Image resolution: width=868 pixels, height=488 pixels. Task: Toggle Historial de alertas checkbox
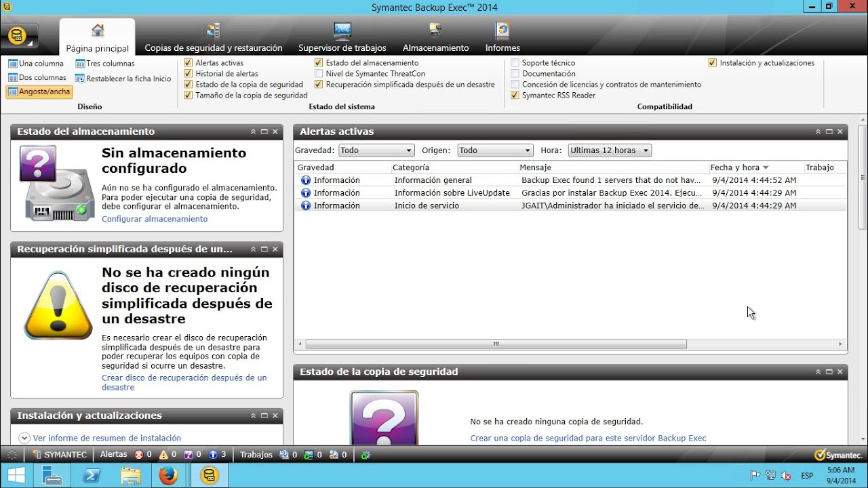(189, 74)
